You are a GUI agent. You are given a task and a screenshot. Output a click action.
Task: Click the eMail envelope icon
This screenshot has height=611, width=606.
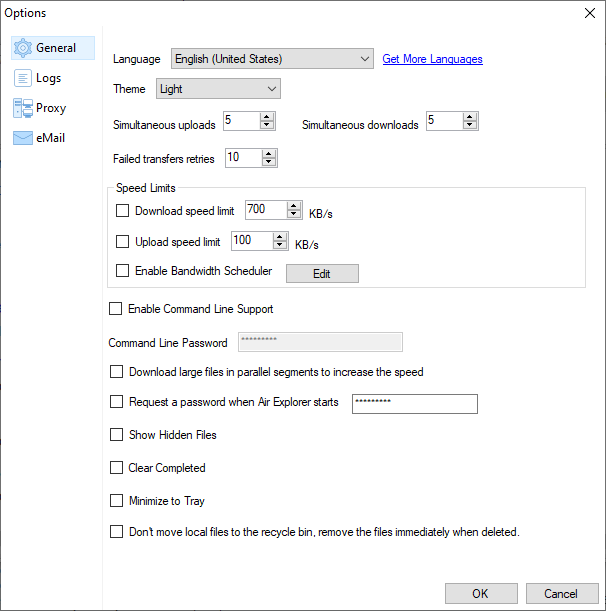coord(22,138)
